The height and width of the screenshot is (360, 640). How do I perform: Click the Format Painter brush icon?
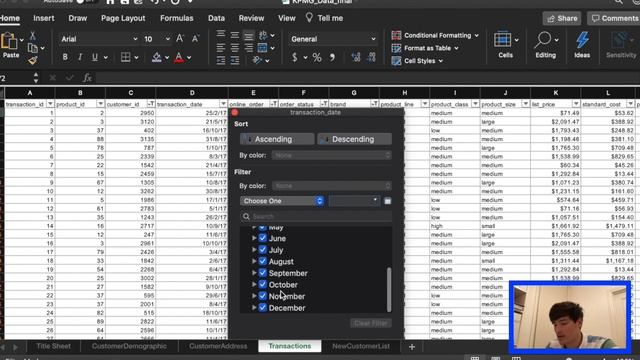(33, 60)
